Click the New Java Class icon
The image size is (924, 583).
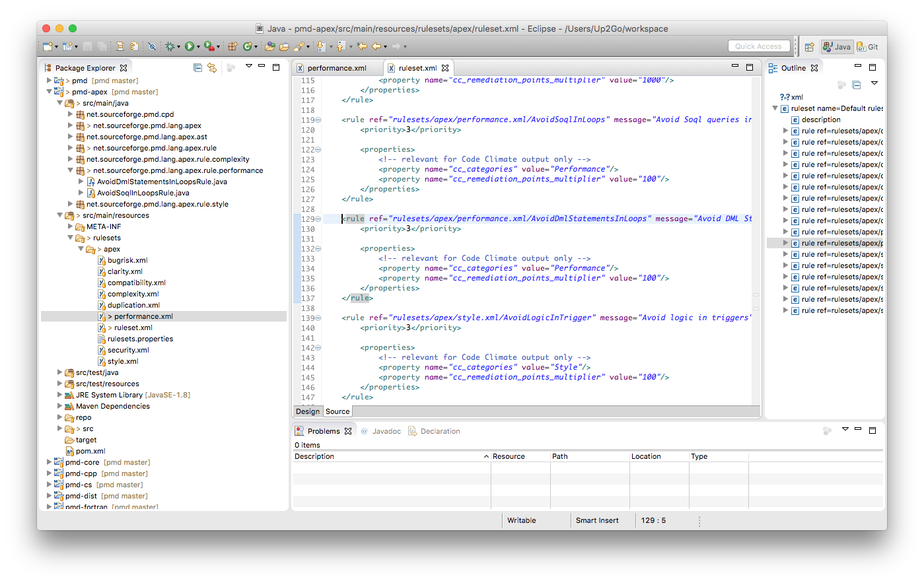click(247, 46)
